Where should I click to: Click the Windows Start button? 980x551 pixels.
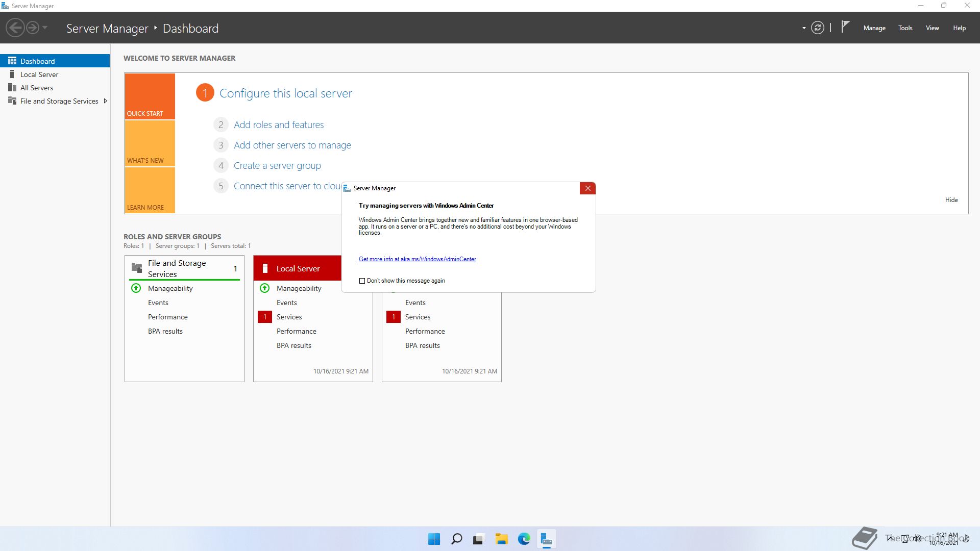[x=434, y=539]
